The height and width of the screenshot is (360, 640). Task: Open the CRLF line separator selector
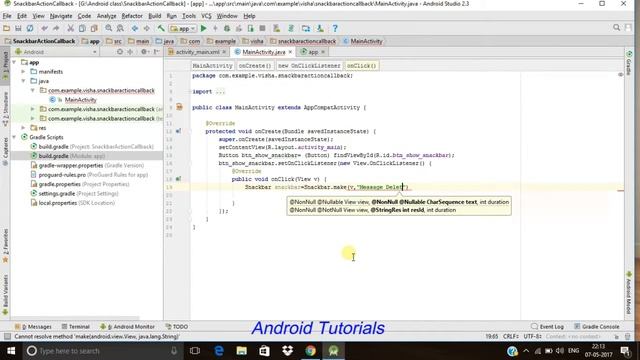click(511, 336)
